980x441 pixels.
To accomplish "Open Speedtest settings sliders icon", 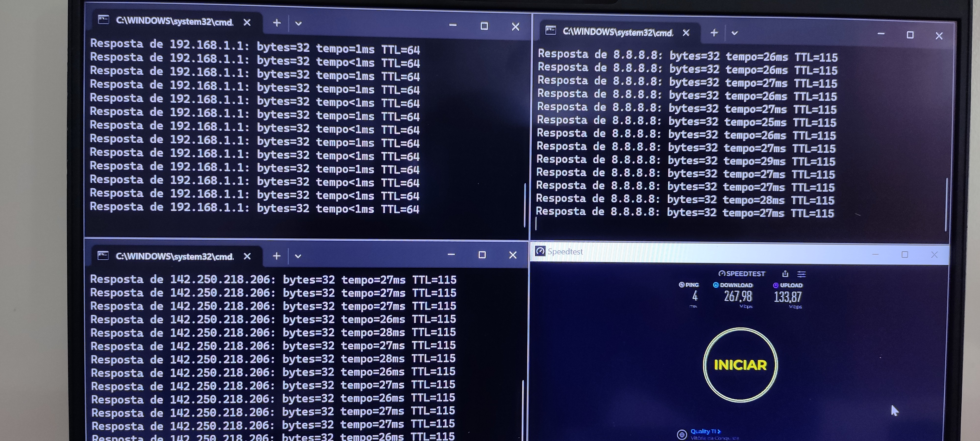I will click(x=801, y=274).
